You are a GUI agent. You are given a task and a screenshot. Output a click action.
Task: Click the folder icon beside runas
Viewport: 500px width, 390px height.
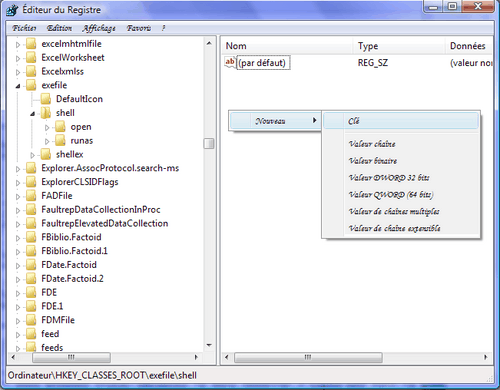(60, 141)
